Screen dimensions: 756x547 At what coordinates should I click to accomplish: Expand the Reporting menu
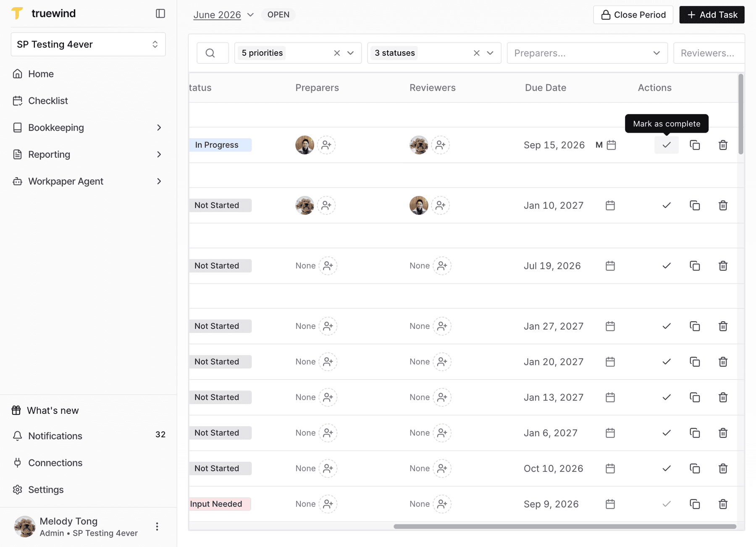click(x=88, y=154)
